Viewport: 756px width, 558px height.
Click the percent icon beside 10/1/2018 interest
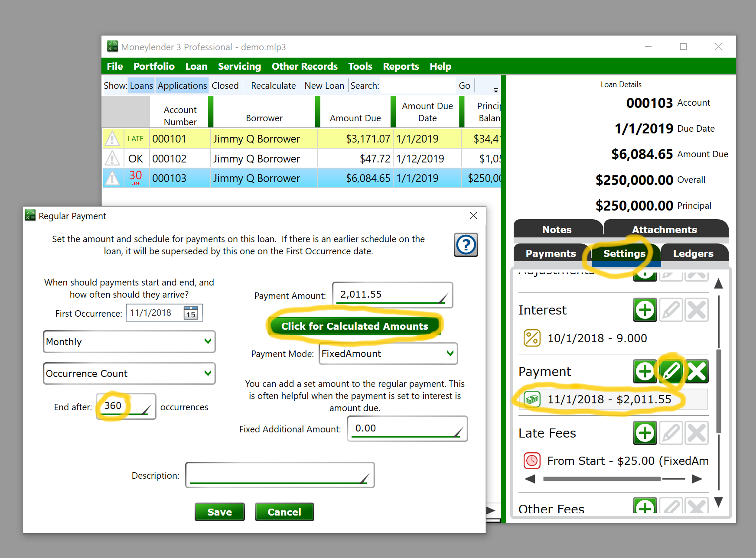[x=532, y=338]
